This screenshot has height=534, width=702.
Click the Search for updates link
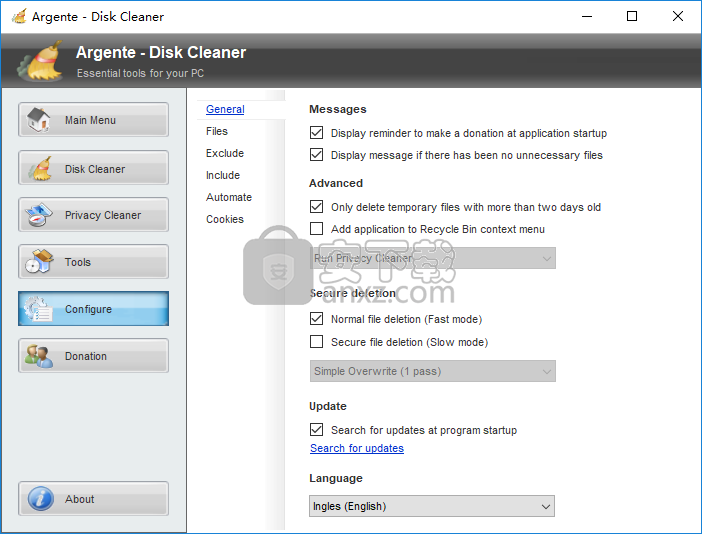point(357,448)
